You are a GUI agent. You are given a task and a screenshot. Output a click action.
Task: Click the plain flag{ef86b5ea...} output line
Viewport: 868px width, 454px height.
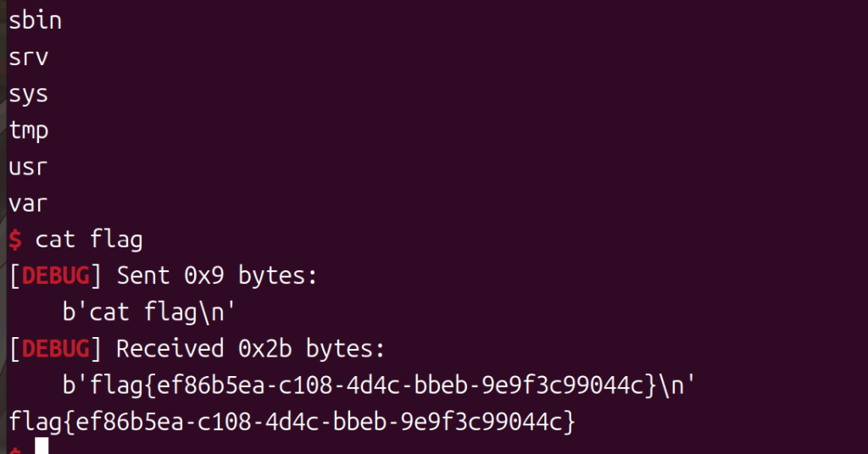point(292,421)
